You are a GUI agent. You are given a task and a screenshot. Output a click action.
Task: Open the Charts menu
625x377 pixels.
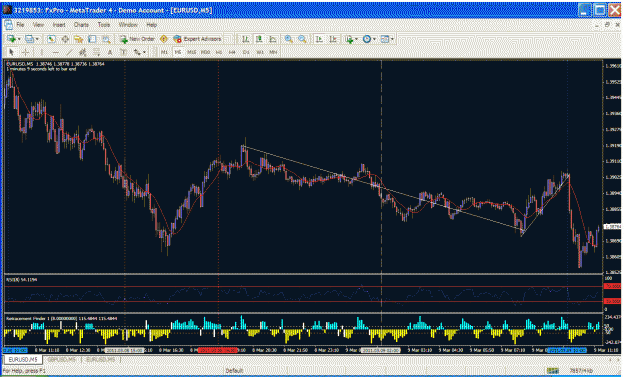81,25
